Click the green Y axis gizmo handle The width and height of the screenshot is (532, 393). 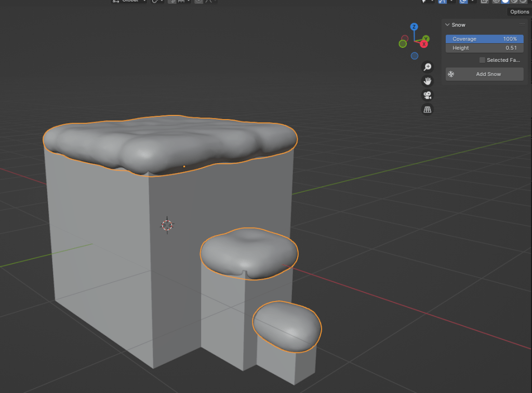425,38
